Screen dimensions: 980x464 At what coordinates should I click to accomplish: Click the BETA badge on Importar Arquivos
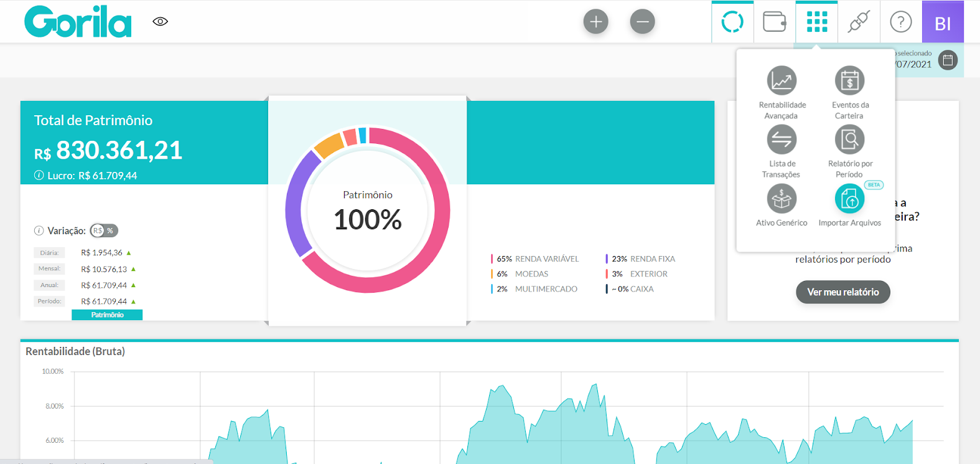(874, 185)
